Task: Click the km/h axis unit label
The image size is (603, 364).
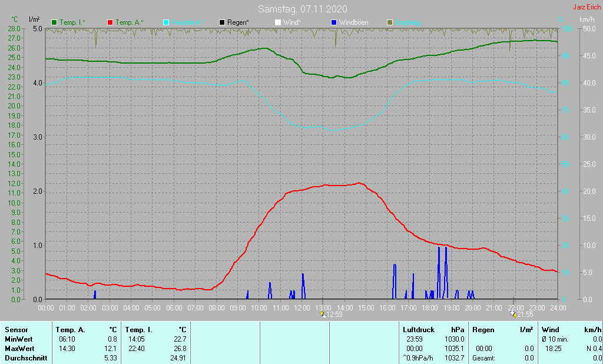Action: point(587,19)
